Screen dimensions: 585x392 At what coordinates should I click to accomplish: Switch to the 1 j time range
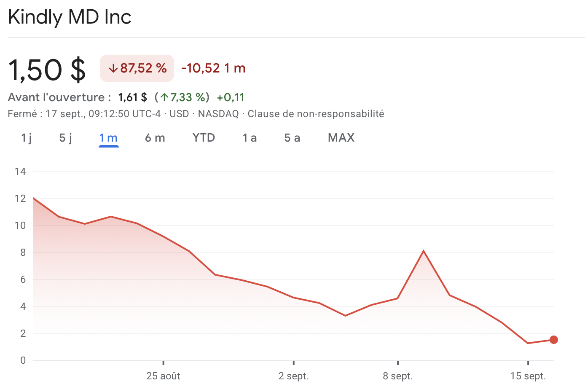tap(25, 137)
